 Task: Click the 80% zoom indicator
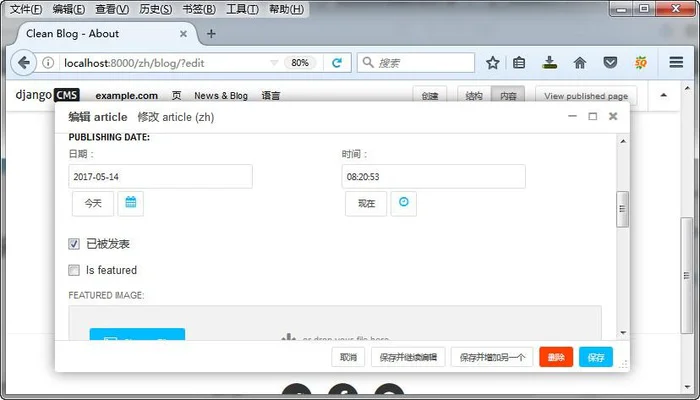(x=300, y=63)
